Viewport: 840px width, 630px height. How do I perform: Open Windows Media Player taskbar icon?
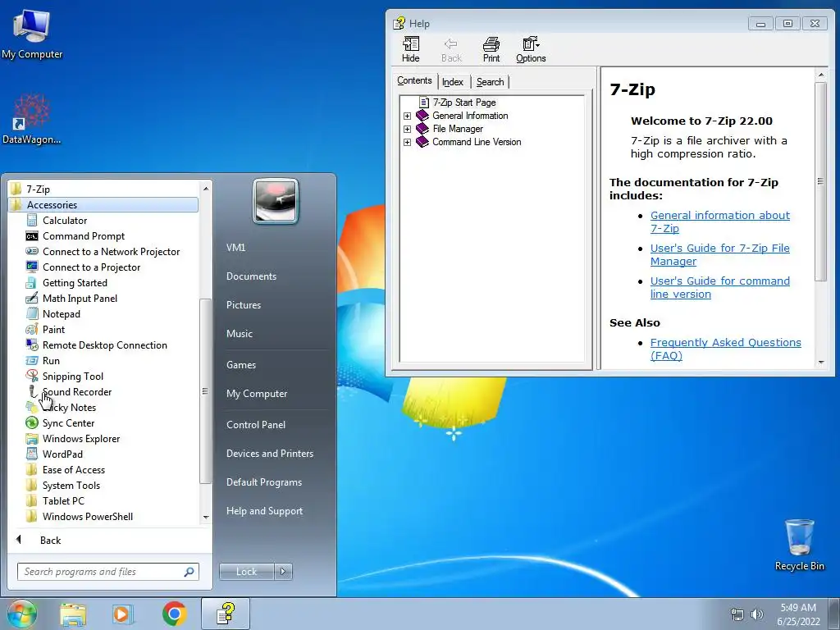tap(123, 614)
